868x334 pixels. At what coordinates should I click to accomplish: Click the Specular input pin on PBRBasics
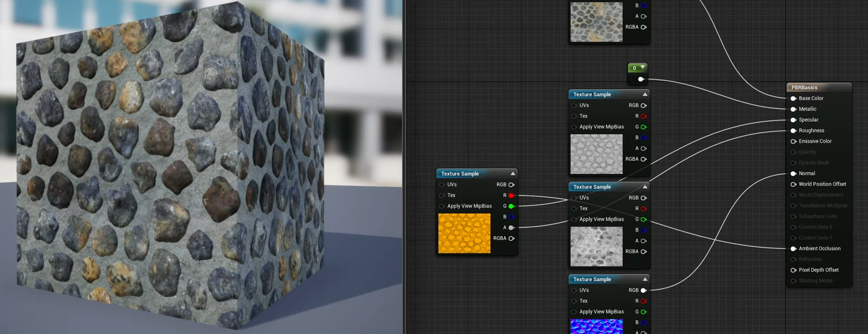[x=794, y=120]
